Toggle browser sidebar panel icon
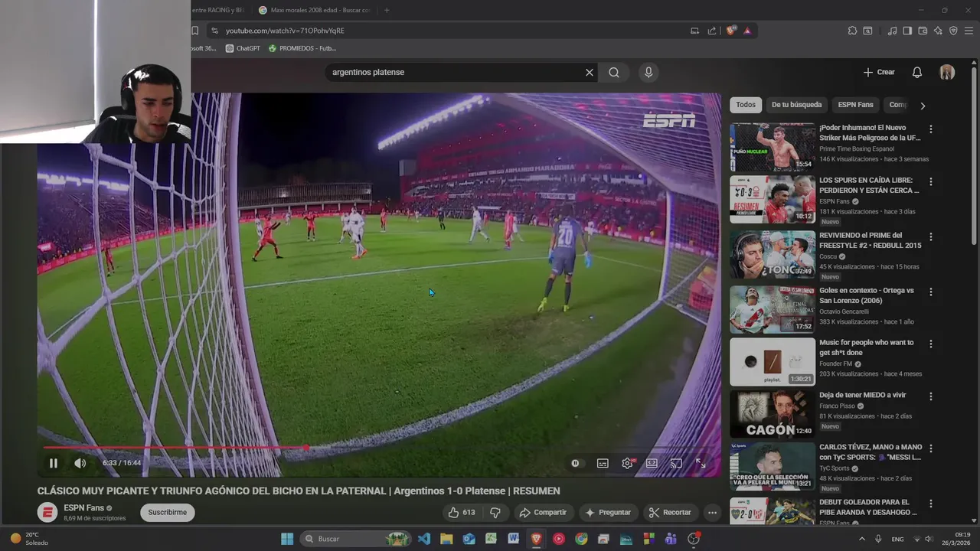 pyautogui.click(x=907, y=31)
